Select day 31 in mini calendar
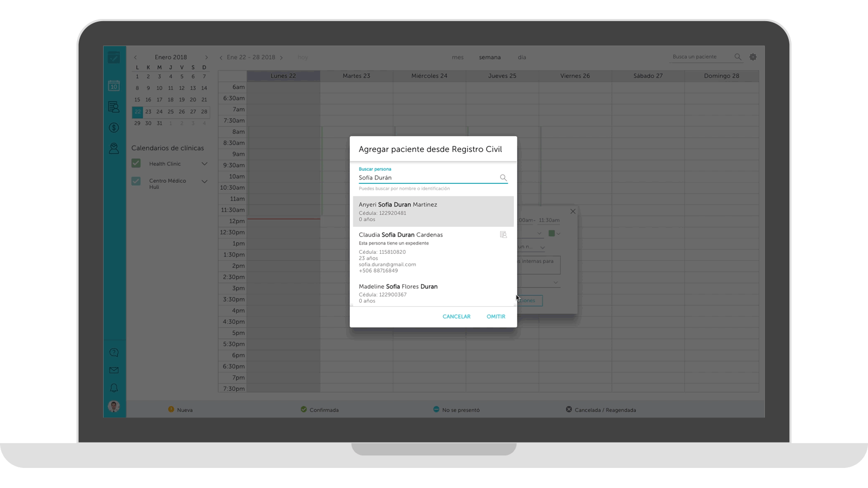Screen dimensions: 868x488 [159, 123]
